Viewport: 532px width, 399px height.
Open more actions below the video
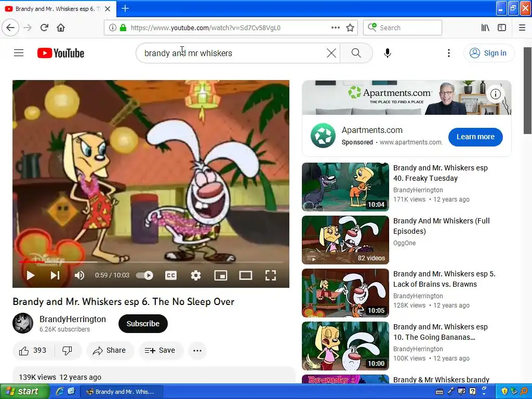pos(197,351)
